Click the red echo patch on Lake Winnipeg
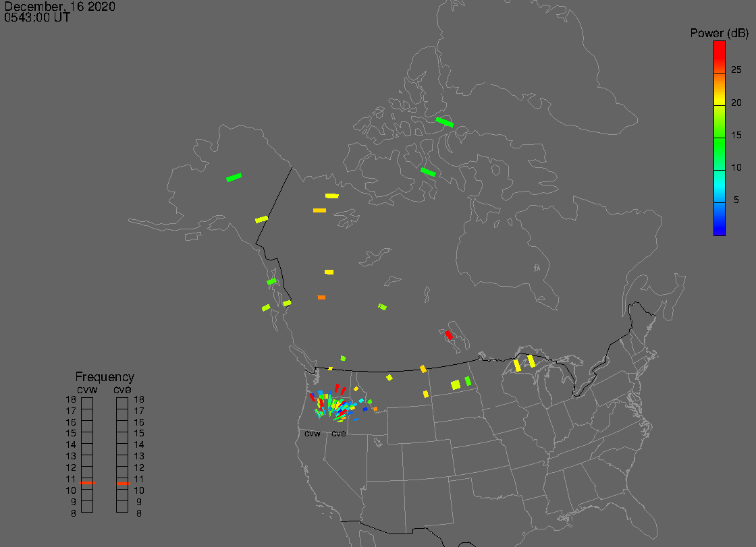This screenshot has height=547, width=756. click(x=448, y=335)
